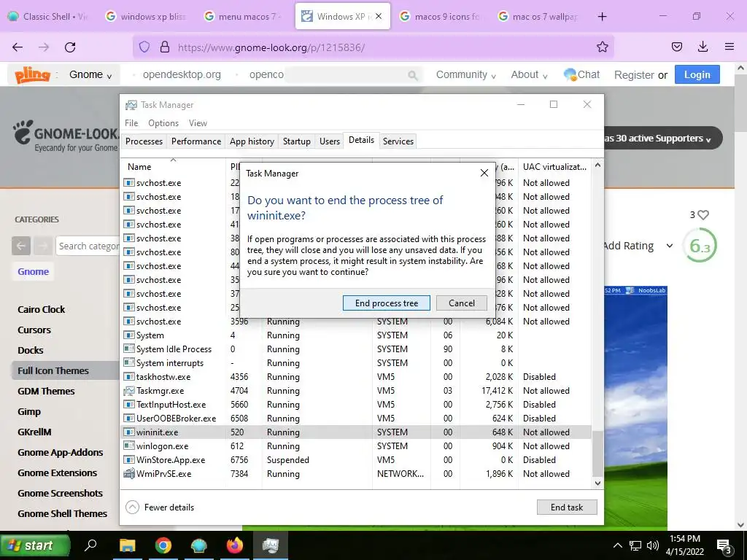Click the pling logo
Image resolution: width=747 pixels, height=560 pixels.
click(x=32, y=75)
